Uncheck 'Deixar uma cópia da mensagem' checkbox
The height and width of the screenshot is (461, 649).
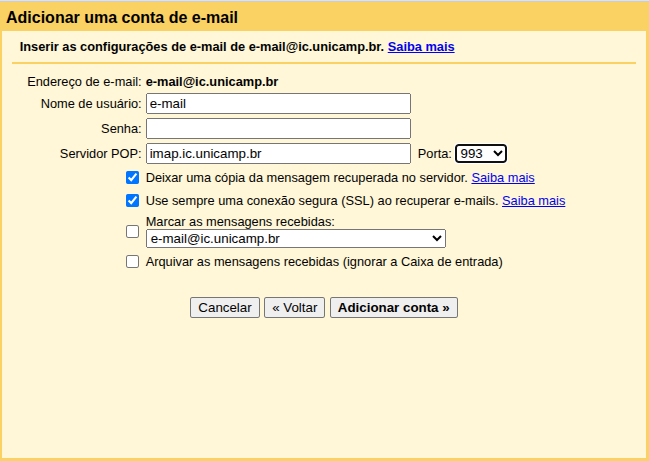(x=133, y=177)
